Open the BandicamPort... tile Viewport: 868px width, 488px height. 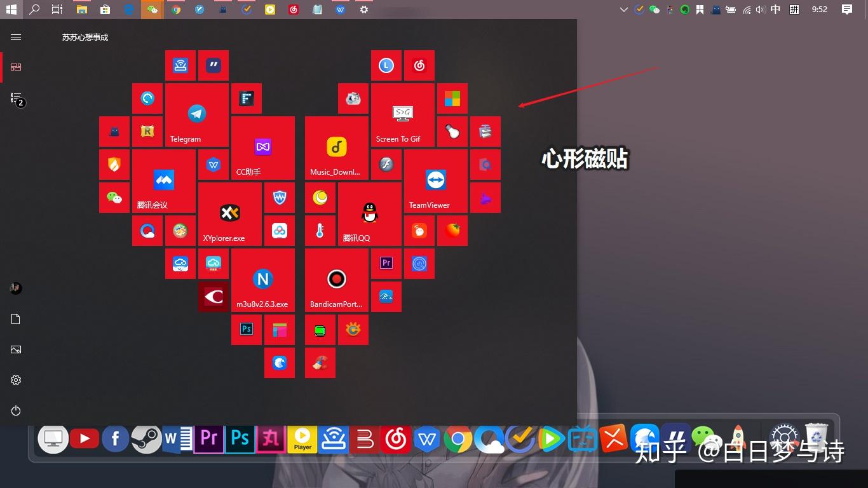pyautogui.click(x=337, y=280)
